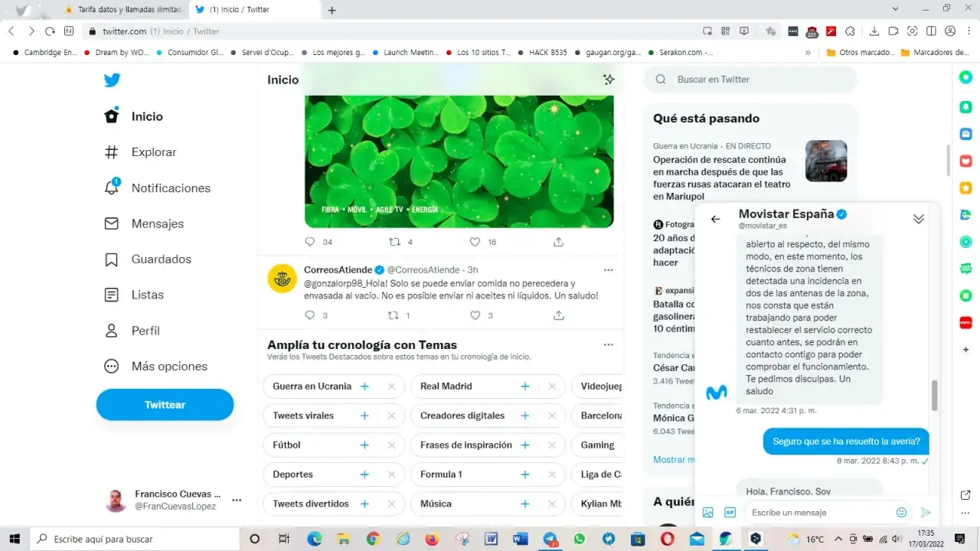Click the Escribe un mensaje field
This screenshot has width=980, height=551.
coord(819,513)
